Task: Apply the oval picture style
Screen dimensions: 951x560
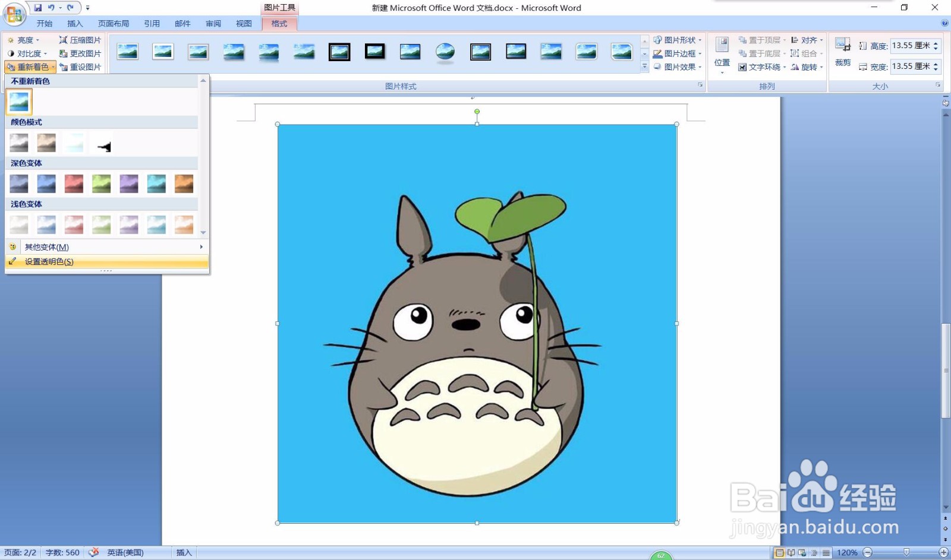Action: (x=445, y=52)
